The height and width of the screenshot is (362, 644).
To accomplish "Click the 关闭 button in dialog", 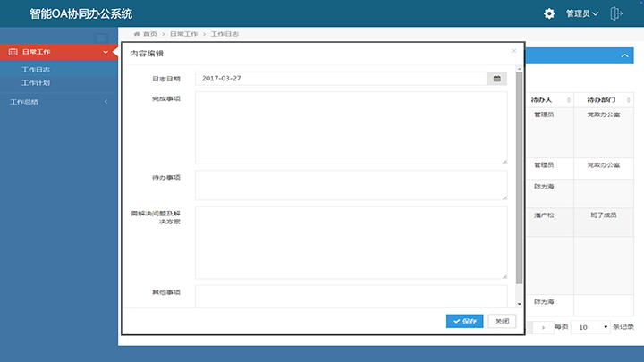I will coord(502,321).
